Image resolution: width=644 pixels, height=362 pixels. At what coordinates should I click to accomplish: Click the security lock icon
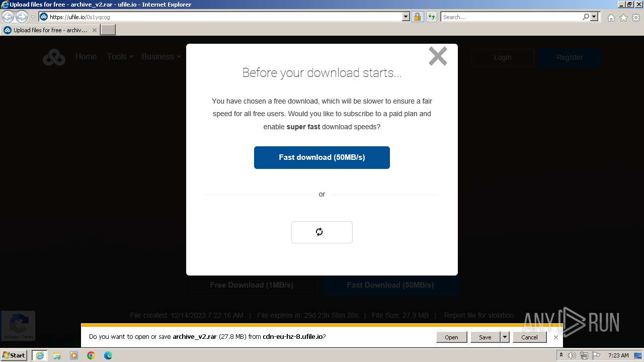(x=417, y=17)
